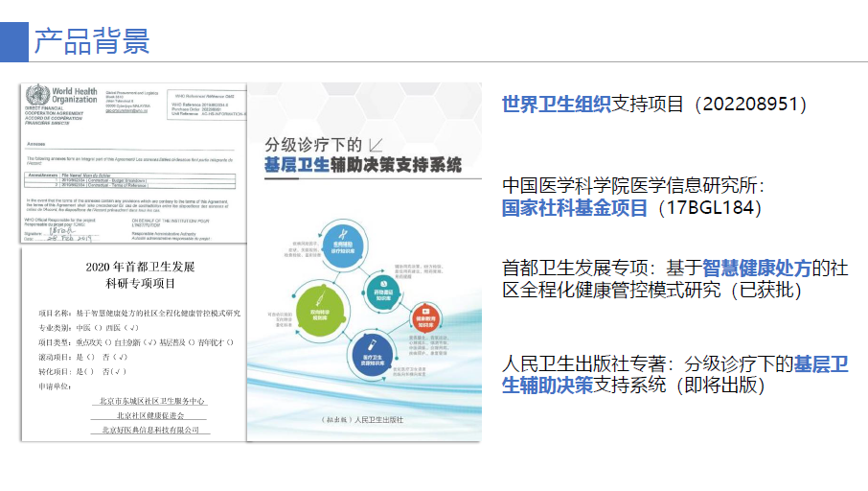868x491 pixels.
Task: Click the 滚动项目 line in the form
Action: click(83, 357)
